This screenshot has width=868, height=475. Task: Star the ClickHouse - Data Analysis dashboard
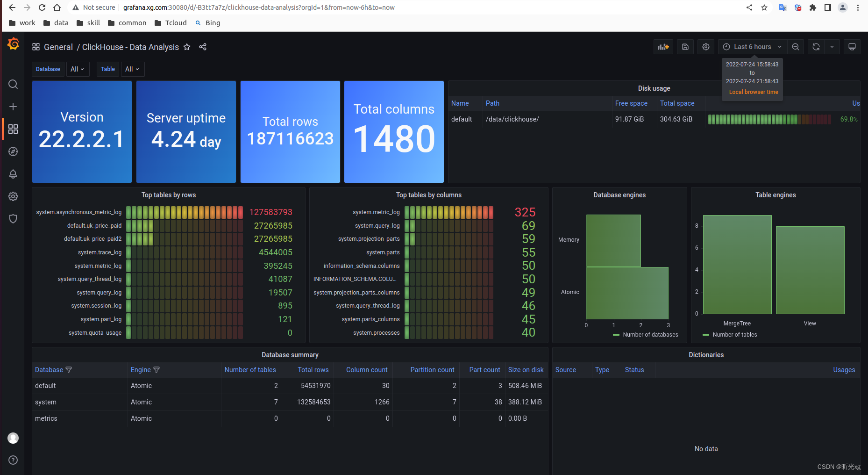[187, 47]
